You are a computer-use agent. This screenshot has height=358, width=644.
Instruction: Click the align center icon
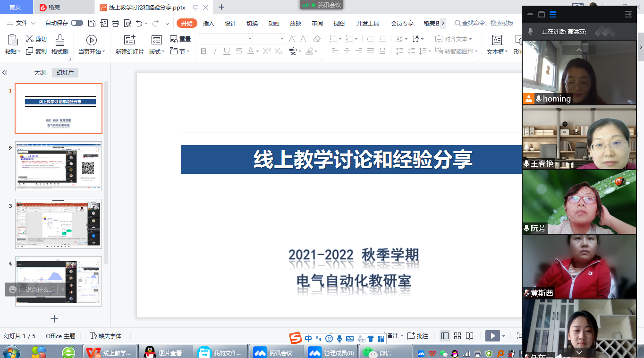tap(347, 51)
